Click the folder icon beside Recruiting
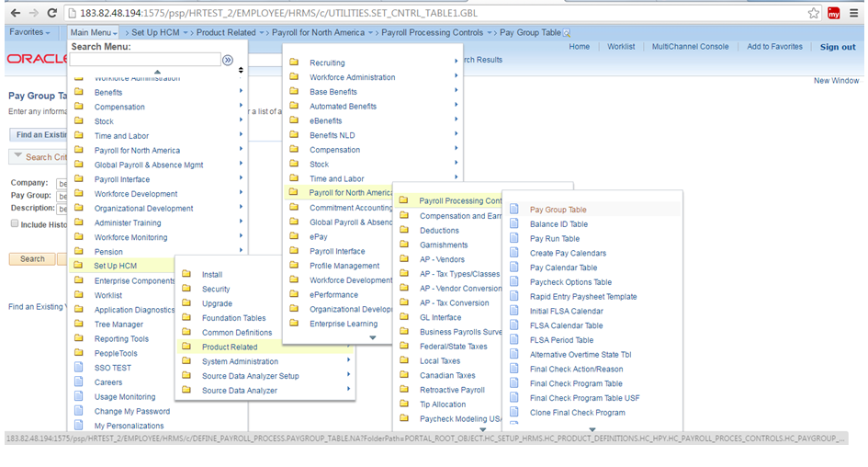 point(295,62)
